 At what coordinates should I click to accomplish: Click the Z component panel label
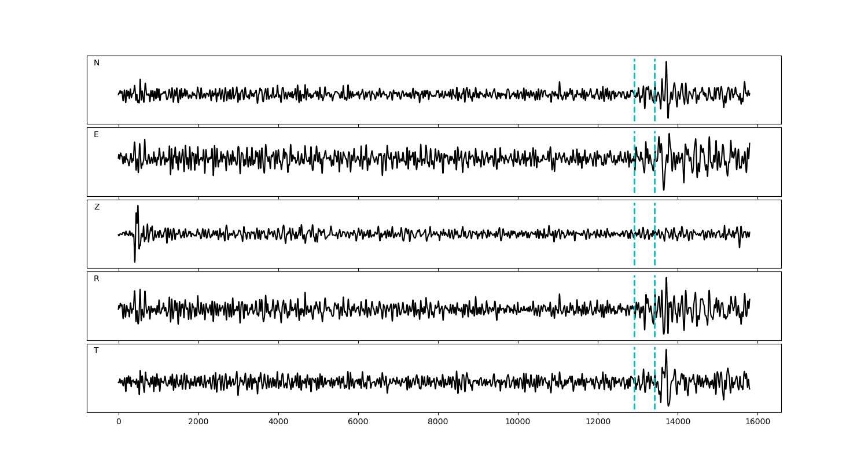point(97,207)
